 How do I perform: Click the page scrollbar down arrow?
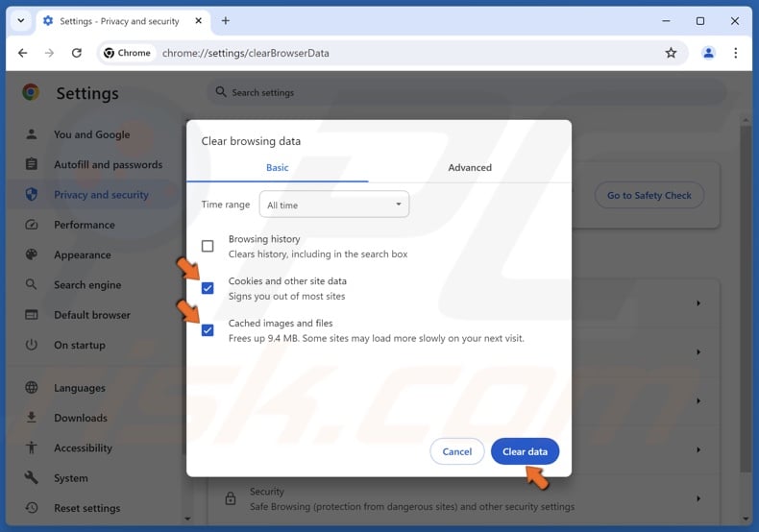point(746,519)
